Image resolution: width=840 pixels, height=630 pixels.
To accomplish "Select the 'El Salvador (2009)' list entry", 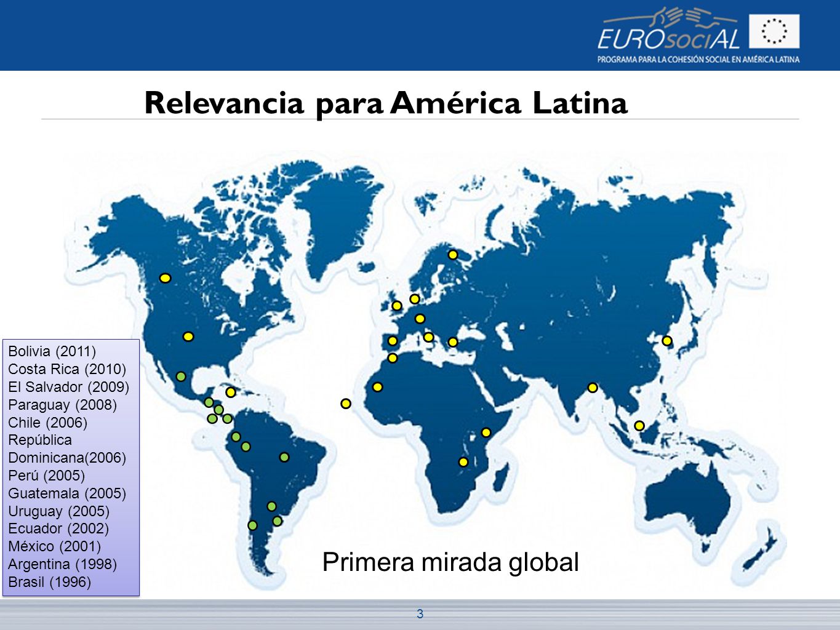I will (x=69, y=387).
